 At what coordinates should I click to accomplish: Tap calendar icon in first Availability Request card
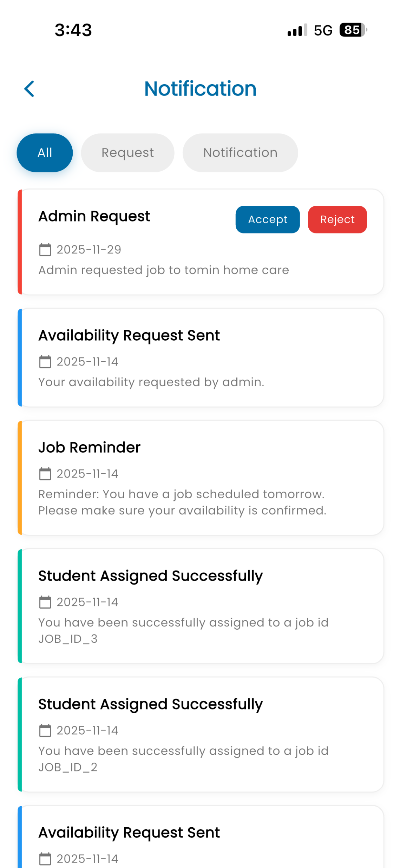coord(45,362)
